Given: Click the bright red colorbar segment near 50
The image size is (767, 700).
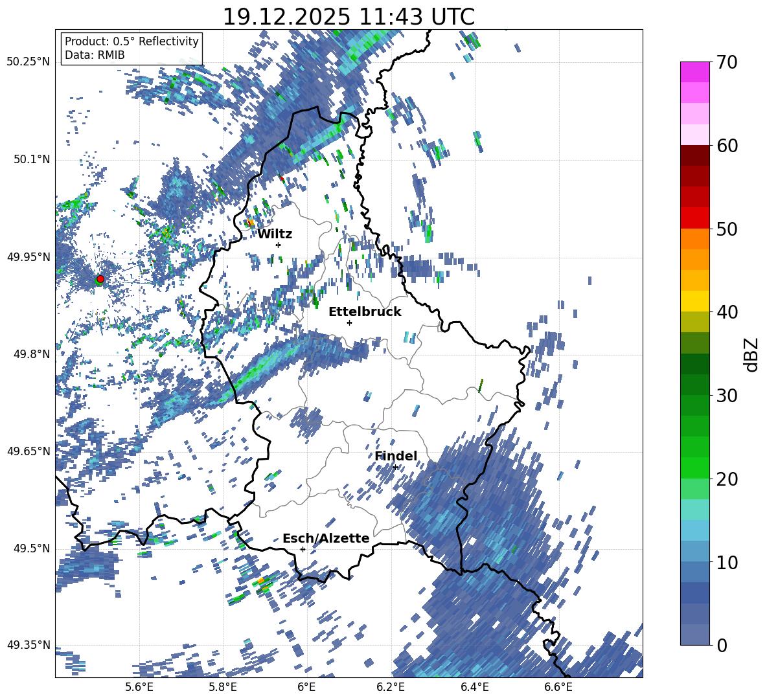Looking at the screenshot, I should point(694,218).
